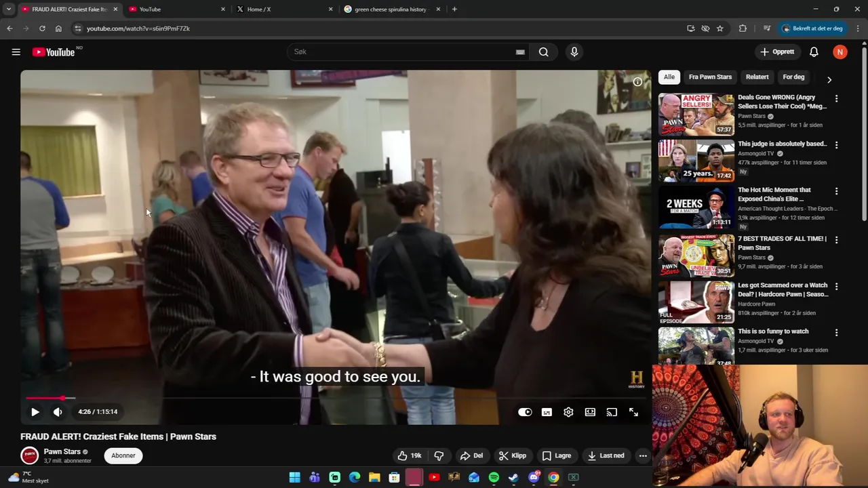Open the tab search dropdown
868x488 pixels.
click(8, 9)
